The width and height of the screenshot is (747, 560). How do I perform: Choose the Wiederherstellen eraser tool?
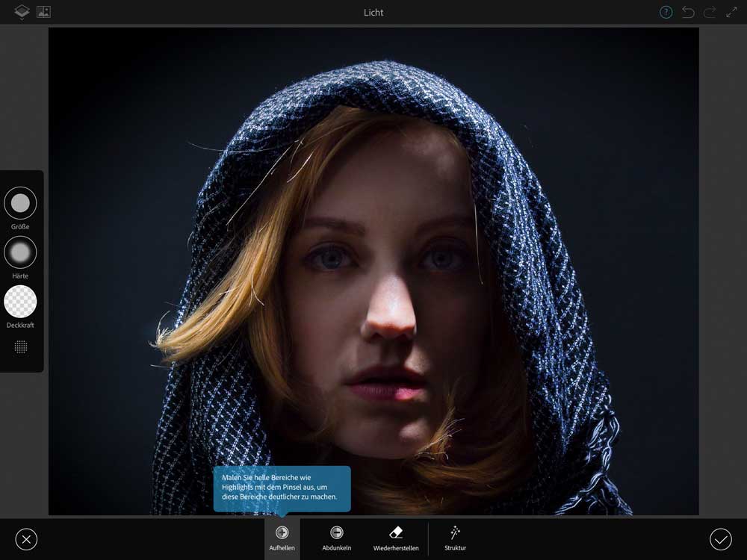396,538
